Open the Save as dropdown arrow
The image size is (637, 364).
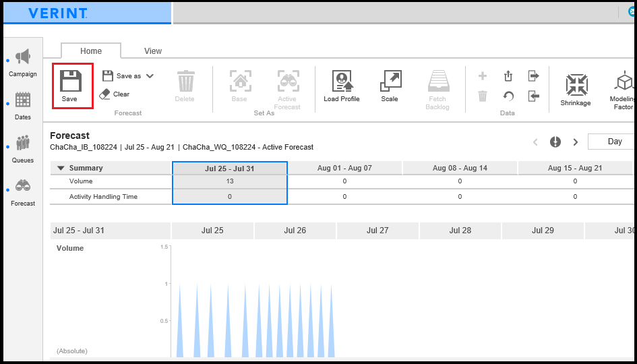150,76
